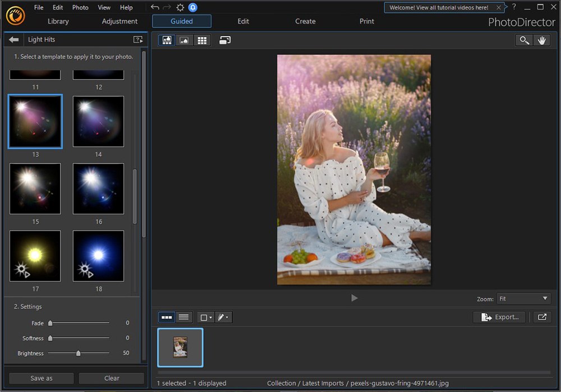Click the open in new window icon

pyautogui.click(x=542, y=317)
